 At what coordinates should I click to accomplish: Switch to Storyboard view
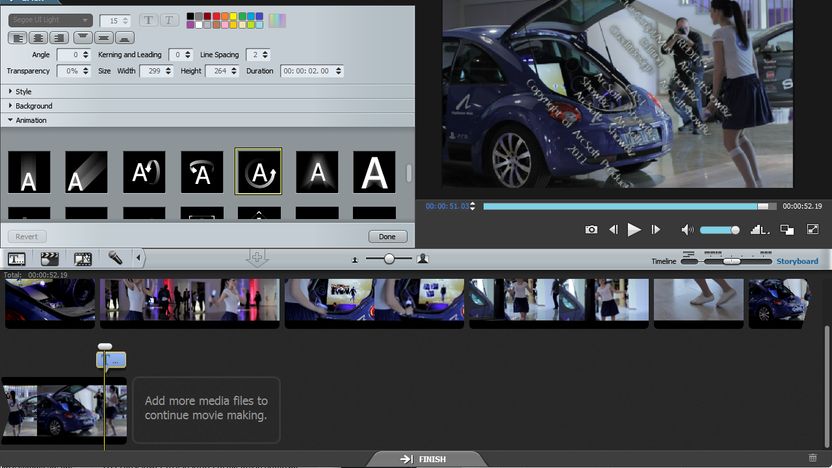(797, 261)
